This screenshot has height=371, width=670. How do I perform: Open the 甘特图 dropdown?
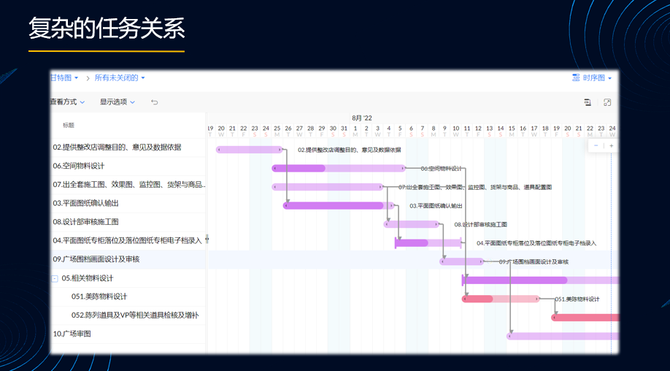coord(64,78)
